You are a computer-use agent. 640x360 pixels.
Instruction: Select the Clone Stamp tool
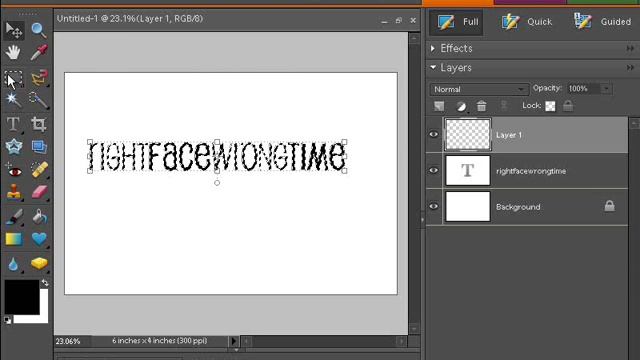(x=13, y=192)
